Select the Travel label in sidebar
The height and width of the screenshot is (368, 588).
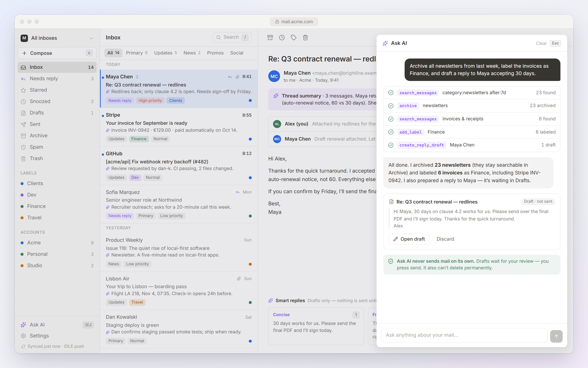57,218
